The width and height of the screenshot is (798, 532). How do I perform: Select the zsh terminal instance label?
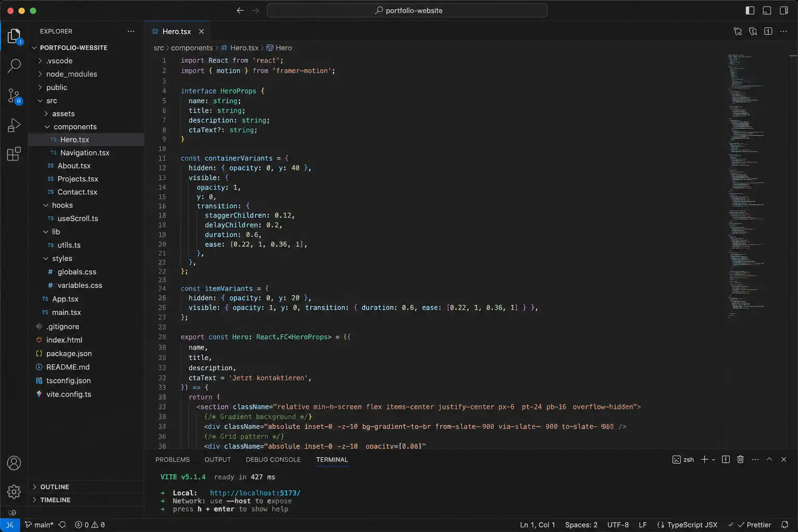(683, 459)
